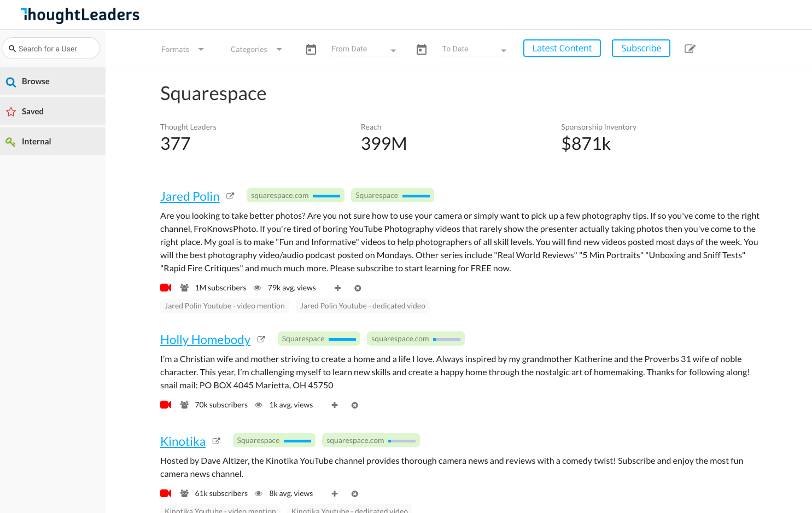
Task: Open the From Date dropdown field
Action: coord(364,49)
